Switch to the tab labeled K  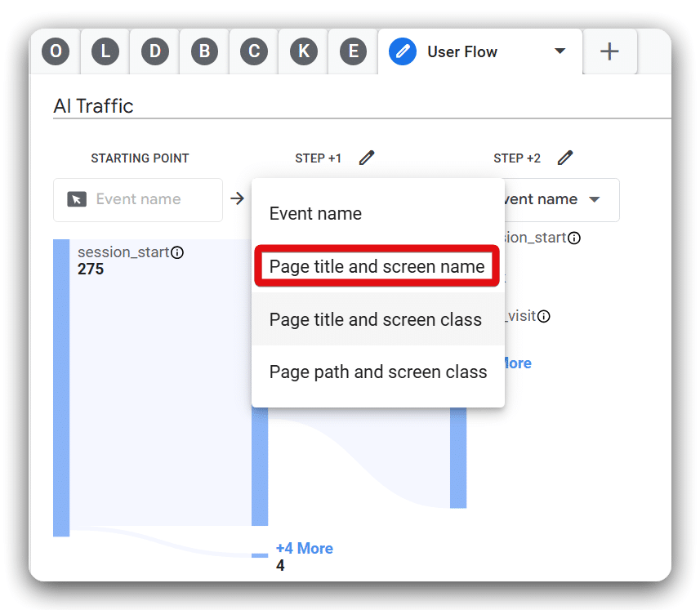303,51
